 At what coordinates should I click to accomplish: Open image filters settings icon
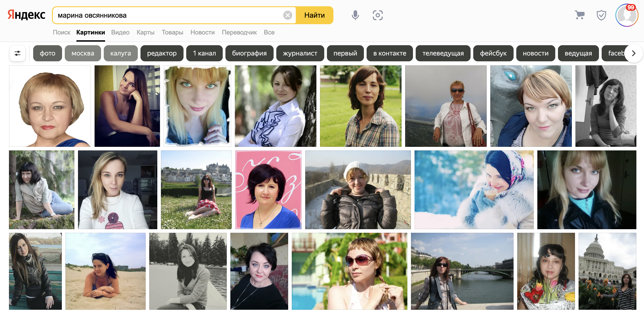(17, 53)
